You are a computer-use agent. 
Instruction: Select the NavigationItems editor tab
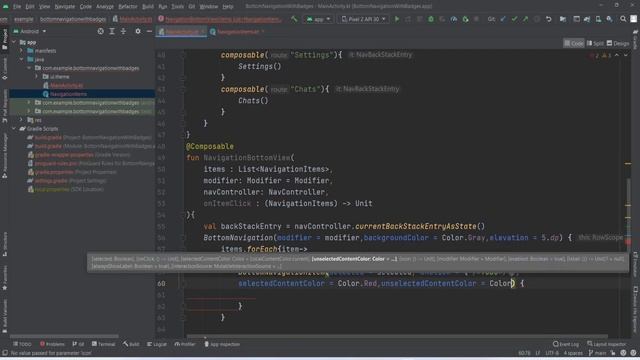coord(238,31)
